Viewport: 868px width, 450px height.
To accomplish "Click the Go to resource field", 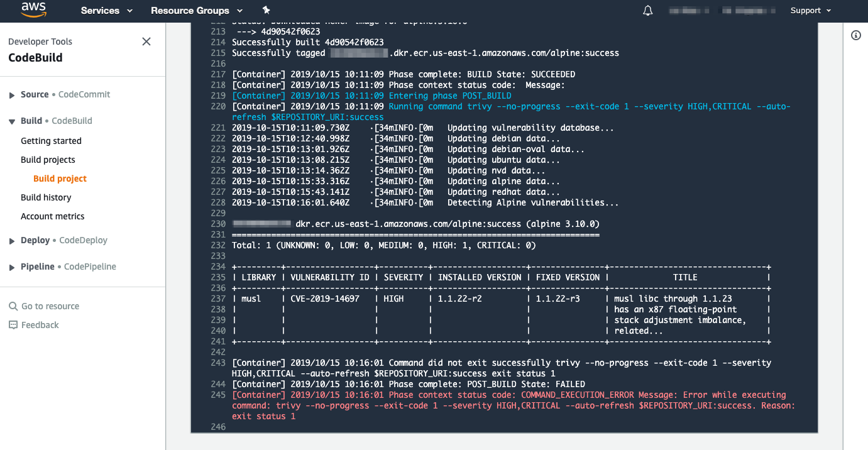I will click(x=50, y=306).
